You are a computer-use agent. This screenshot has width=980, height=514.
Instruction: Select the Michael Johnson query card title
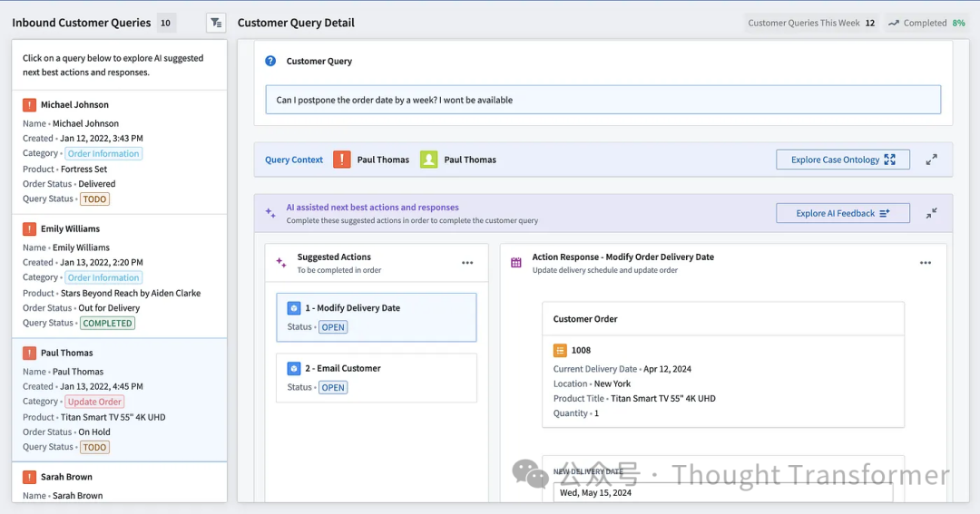tap(74, 105)
